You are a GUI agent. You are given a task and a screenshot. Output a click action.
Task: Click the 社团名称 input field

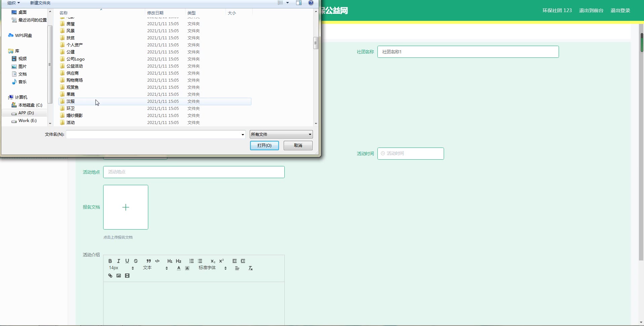coord(468,52)
